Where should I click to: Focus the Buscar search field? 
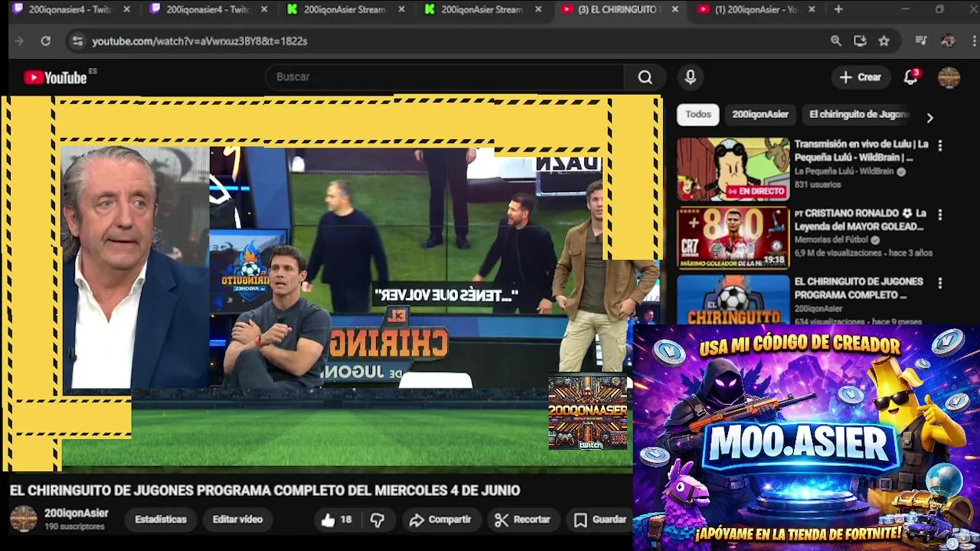click(444, 77)
